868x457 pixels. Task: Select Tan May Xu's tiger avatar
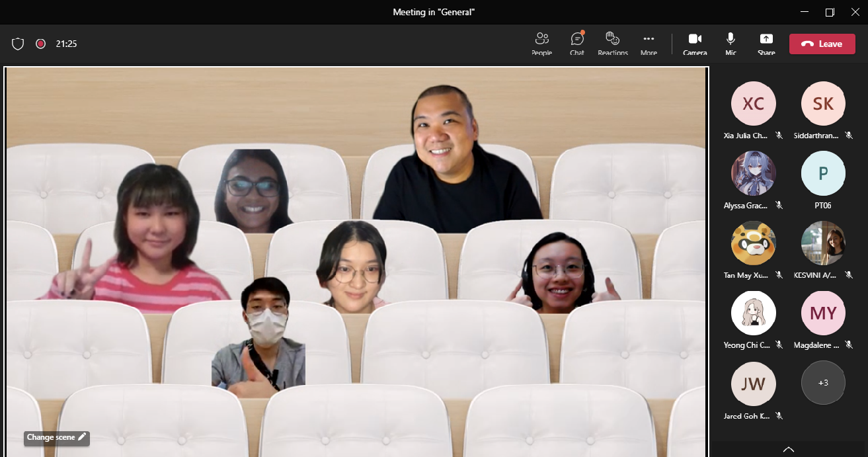[754, 243]
